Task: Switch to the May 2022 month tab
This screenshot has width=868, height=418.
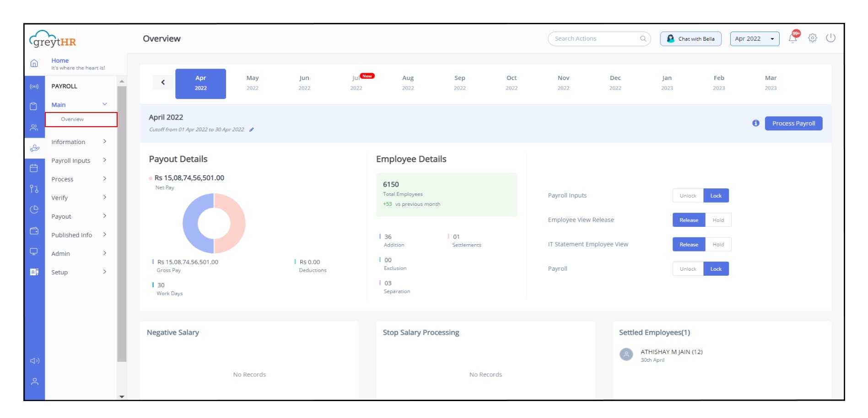Action: [x=252, y=82]
